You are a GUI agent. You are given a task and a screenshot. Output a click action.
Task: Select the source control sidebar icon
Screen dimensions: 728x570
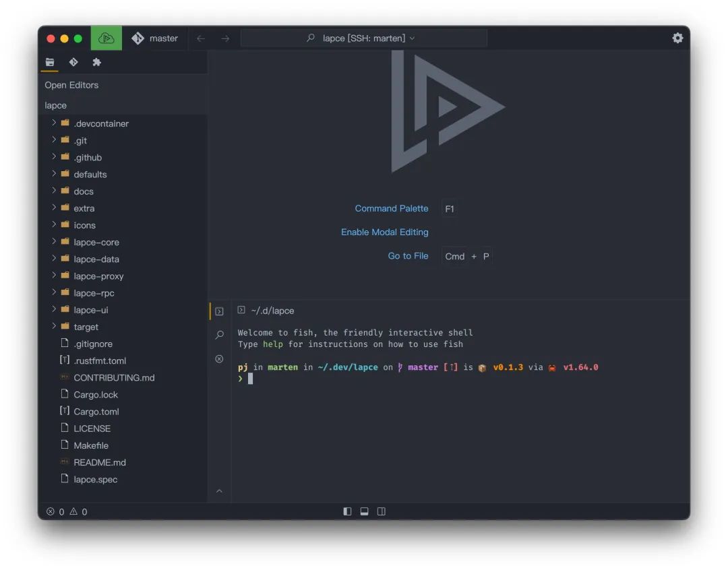(73, 61)
